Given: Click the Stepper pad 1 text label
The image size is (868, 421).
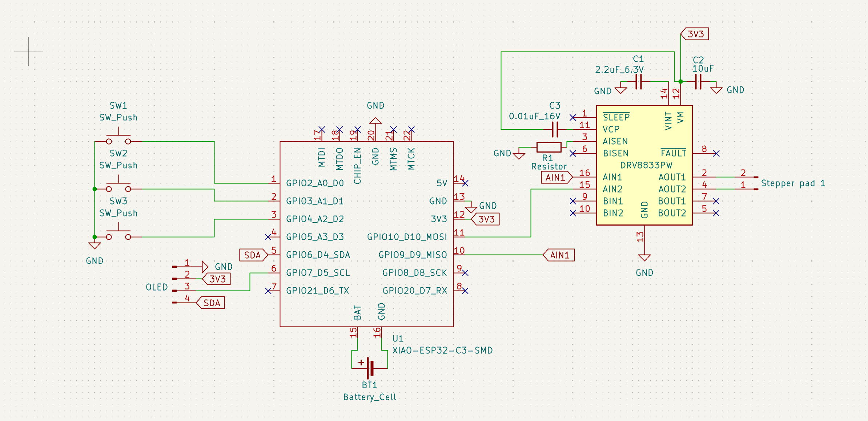Looking at the screenshot, I should pyautogui.click(x=792, y=183).
